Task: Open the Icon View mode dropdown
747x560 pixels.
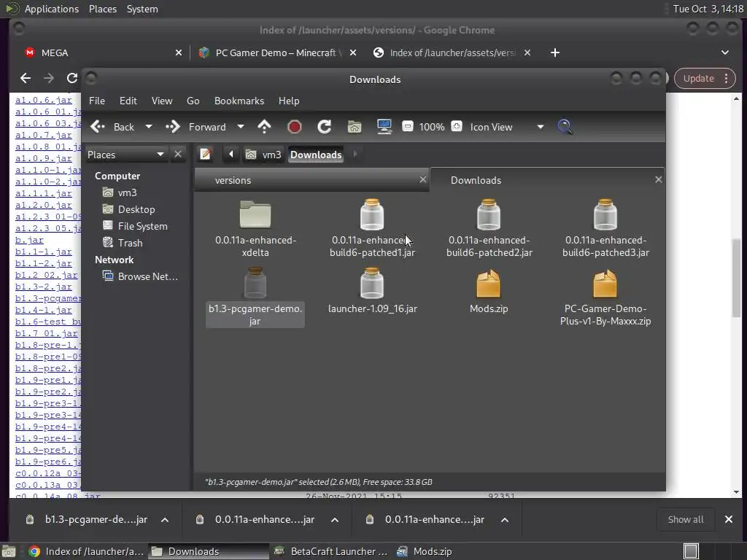Action: click(x=507, y=127)
